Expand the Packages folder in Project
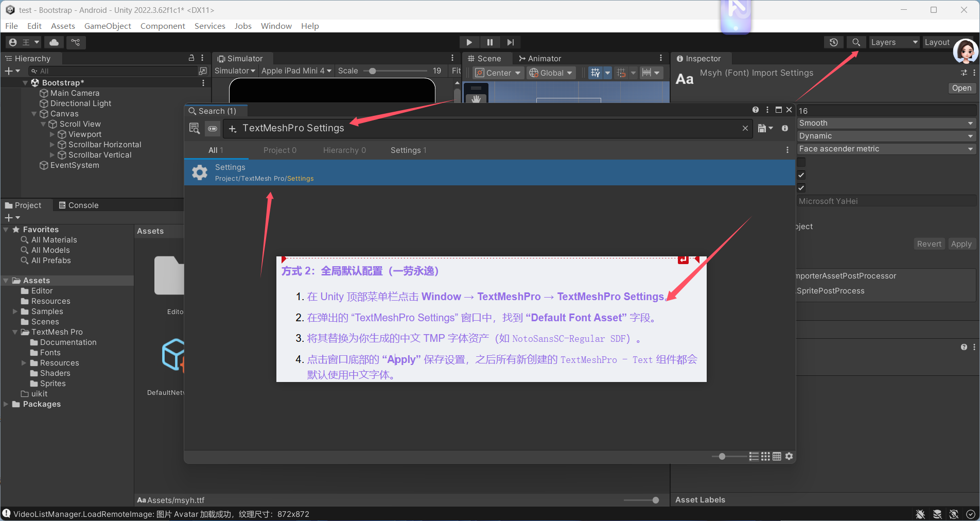This screenshot has width=980, height=521. [x=6, y=404]
